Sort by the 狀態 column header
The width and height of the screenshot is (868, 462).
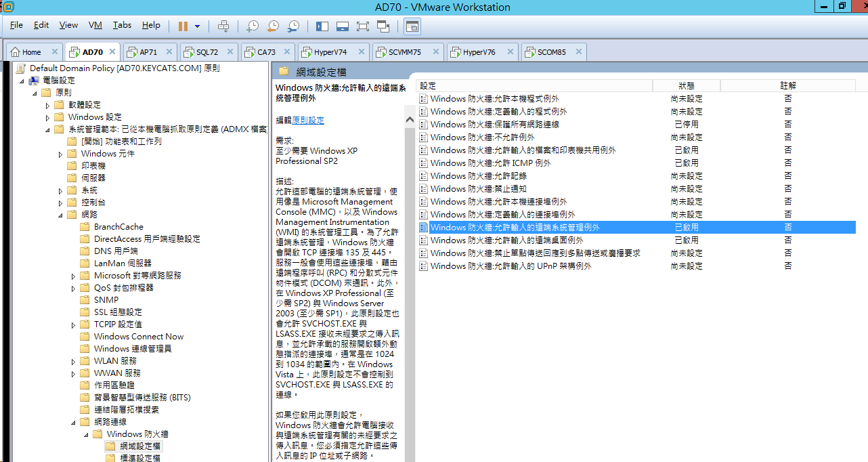(x=686, y=86)
